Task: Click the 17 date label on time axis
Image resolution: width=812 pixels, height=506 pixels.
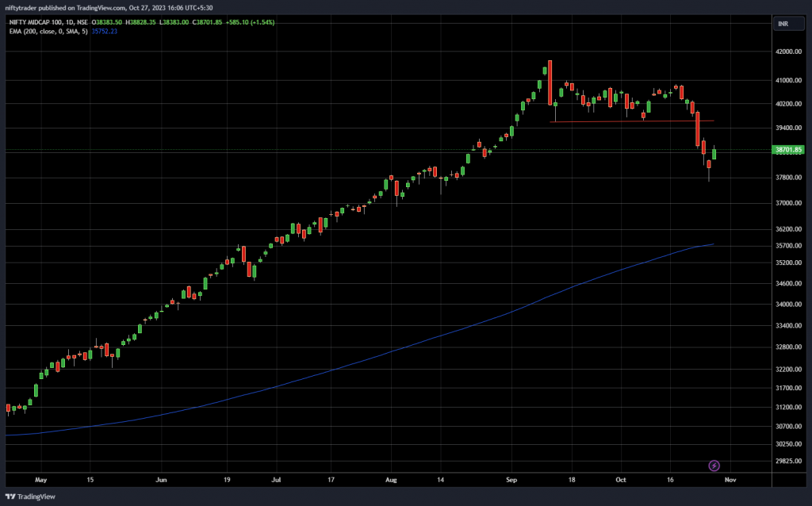Action: (331, 480)
